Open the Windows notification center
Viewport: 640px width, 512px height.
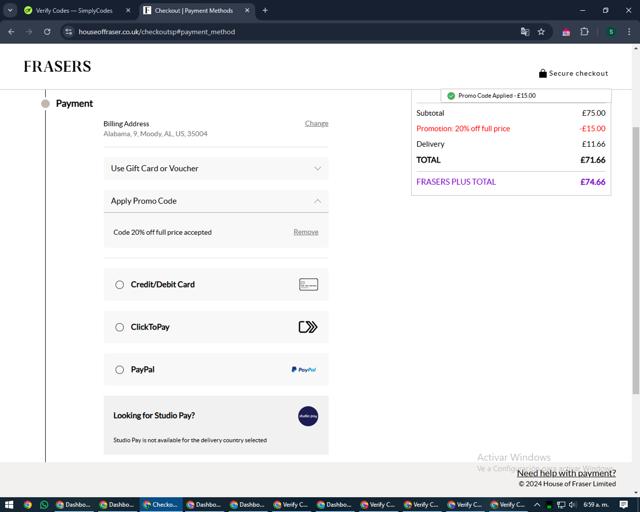(x=624, y=505)
